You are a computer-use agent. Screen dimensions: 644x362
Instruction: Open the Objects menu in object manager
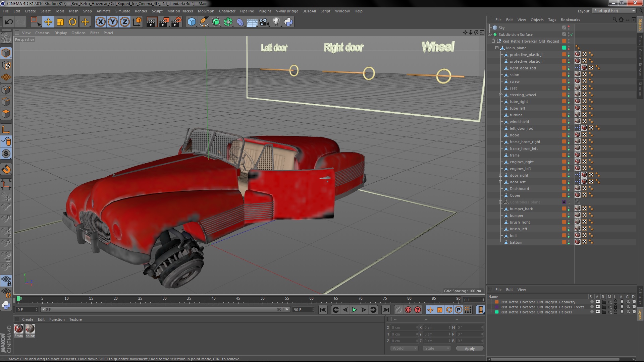coord(537,20)
